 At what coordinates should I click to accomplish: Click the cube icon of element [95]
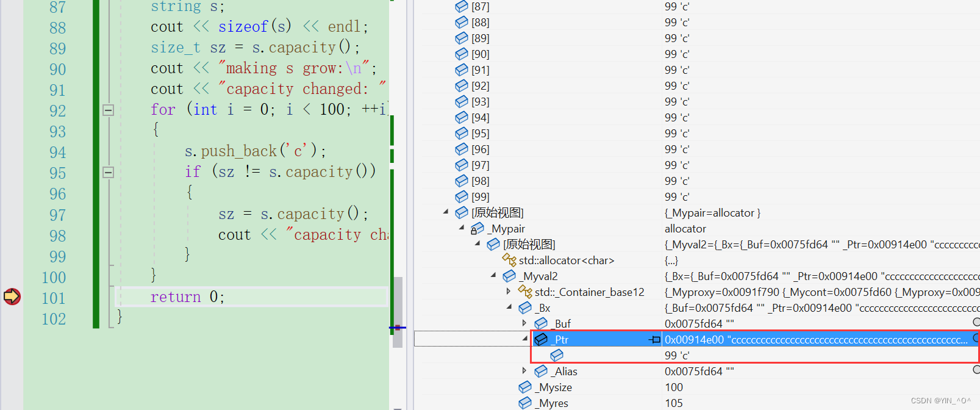[x=462, y=133]
